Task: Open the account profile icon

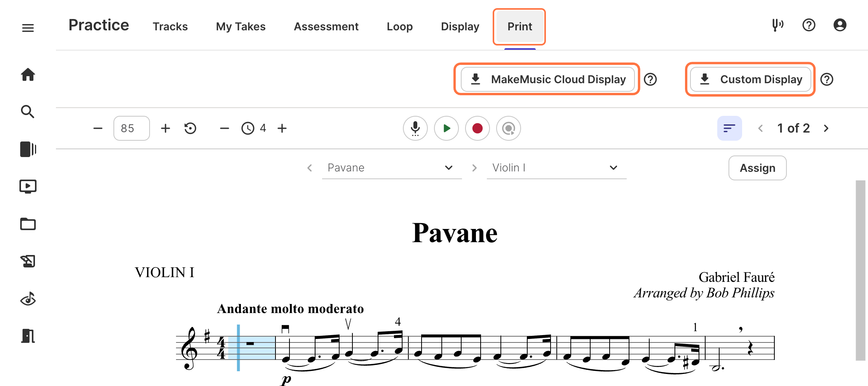Action: point(840,26)
